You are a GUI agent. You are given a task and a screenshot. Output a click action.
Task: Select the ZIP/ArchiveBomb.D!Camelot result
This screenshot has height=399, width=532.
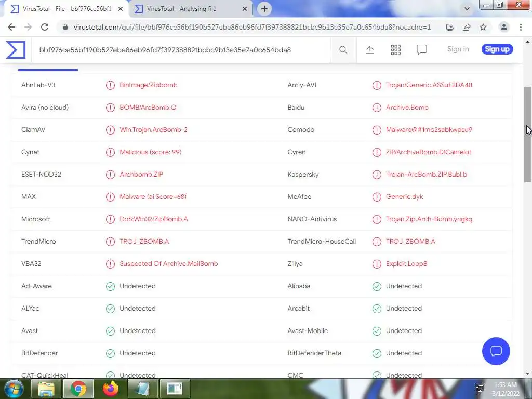point(429,152)
